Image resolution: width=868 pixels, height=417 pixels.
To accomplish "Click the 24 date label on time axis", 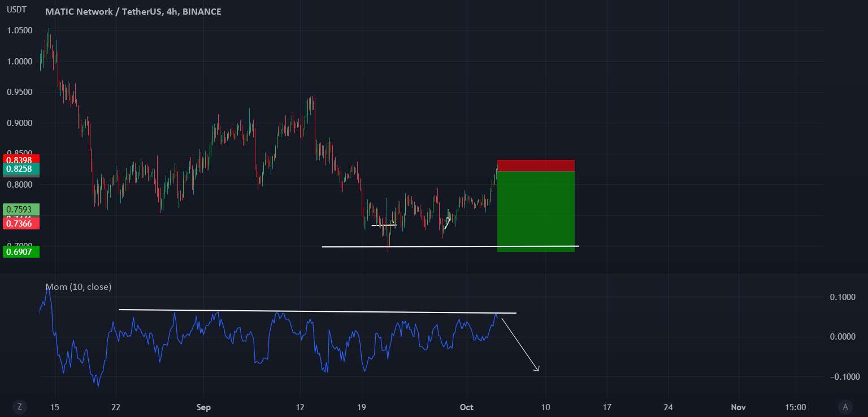I will 669,407.
